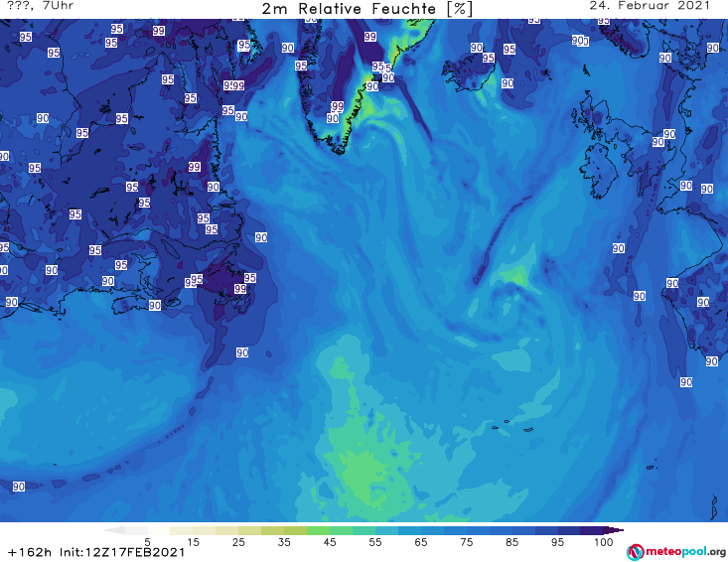
Task: Click the "100" tick label on the legend
Action: pos(604,542)
